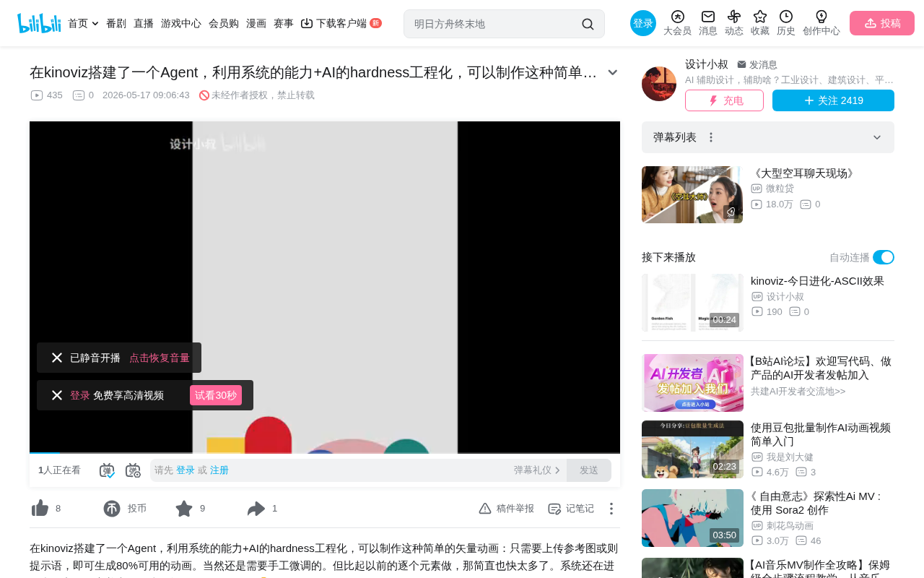Click 试看30秒 button

click(216, 395)
